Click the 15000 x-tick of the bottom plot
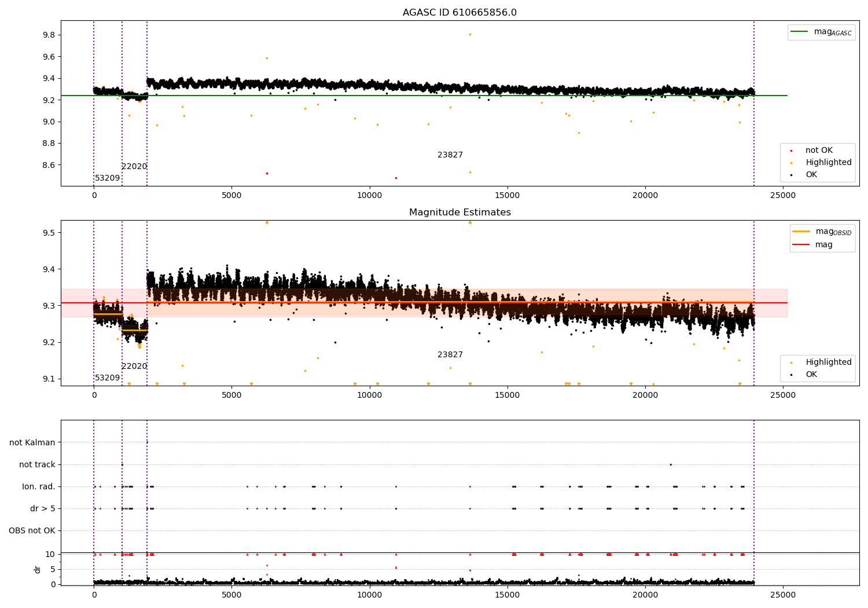 (507, 595)
